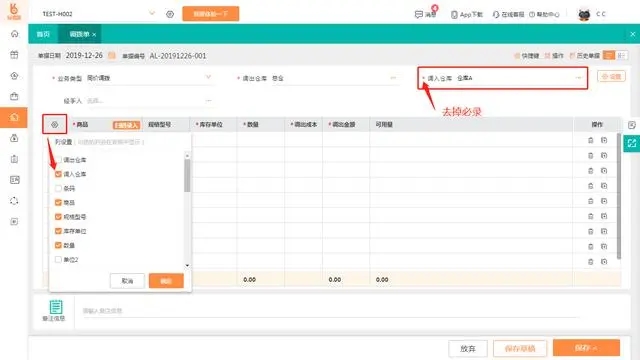Click the 备注信息 remark input field
Viewport: 640px width, 360px height.
(331, 311)
